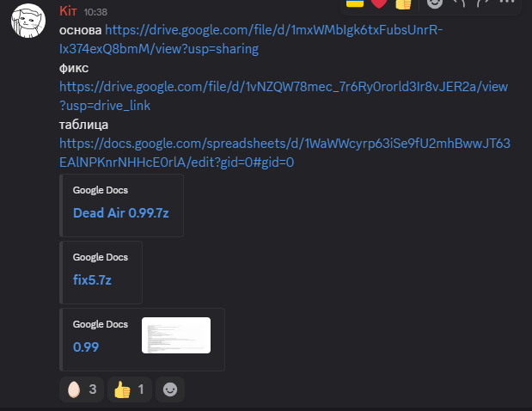Image resolution: width=532 pixels, height=411 pixels.
Task: Open the основа Google Drive sharing link
Action: 251,40
